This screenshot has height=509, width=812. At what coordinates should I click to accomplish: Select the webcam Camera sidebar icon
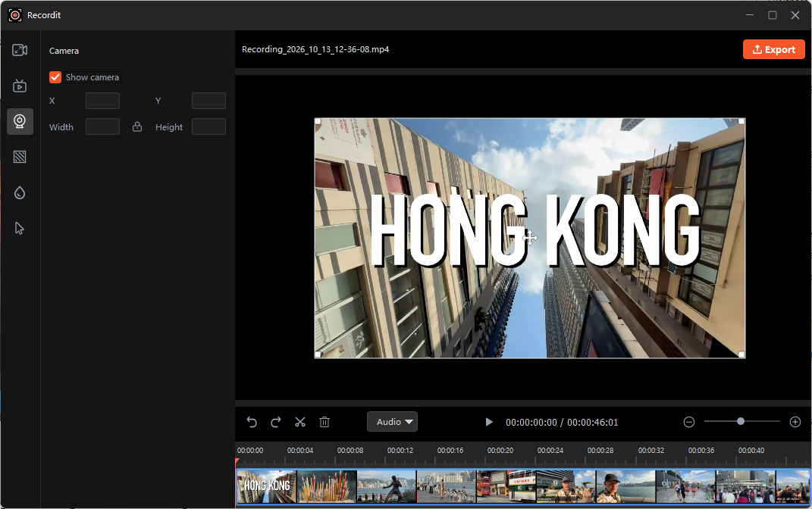(20, 121)
